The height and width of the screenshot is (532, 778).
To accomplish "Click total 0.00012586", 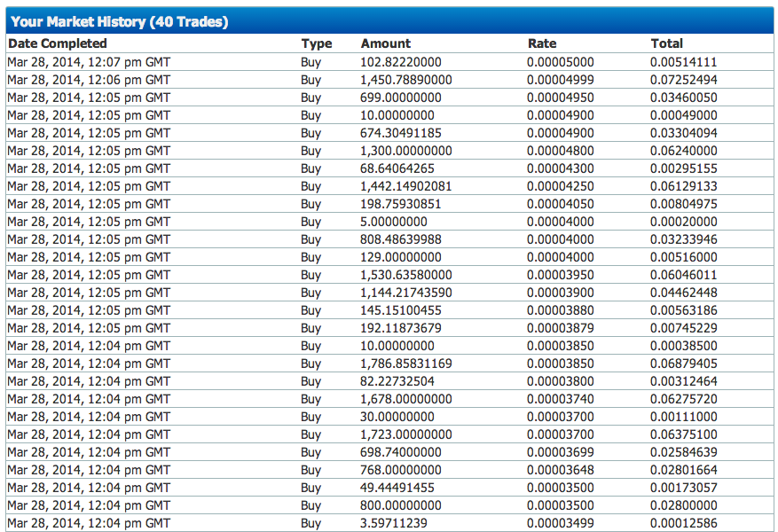I will click(684, 523).
